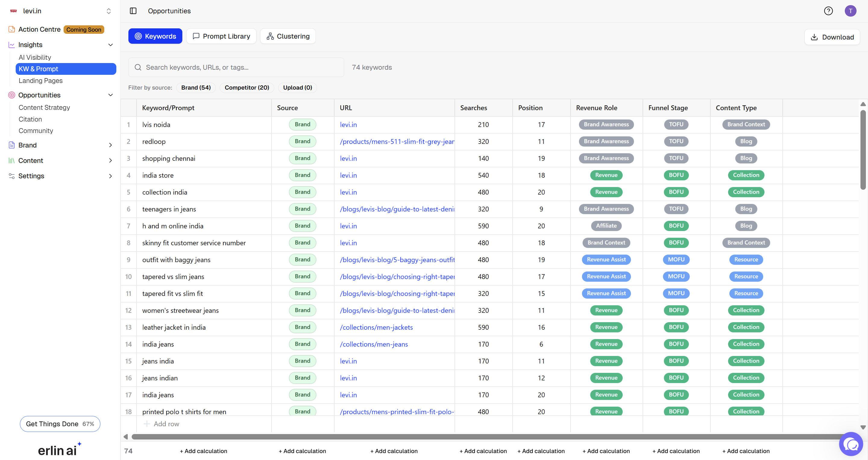The height and width of the screenshot is (460, 868).
Task: Open the user avatar T menu
Action: 850,11
